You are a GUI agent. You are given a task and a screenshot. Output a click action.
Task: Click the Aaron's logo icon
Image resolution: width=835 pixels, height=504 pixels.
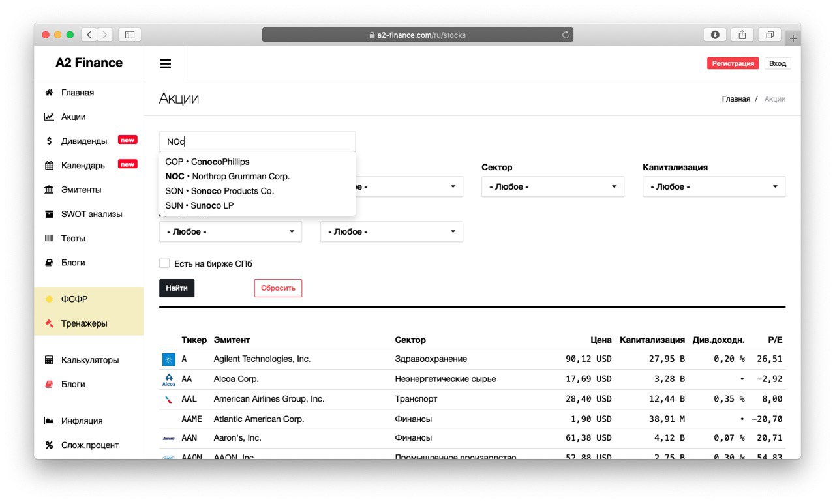coord(169,438)
